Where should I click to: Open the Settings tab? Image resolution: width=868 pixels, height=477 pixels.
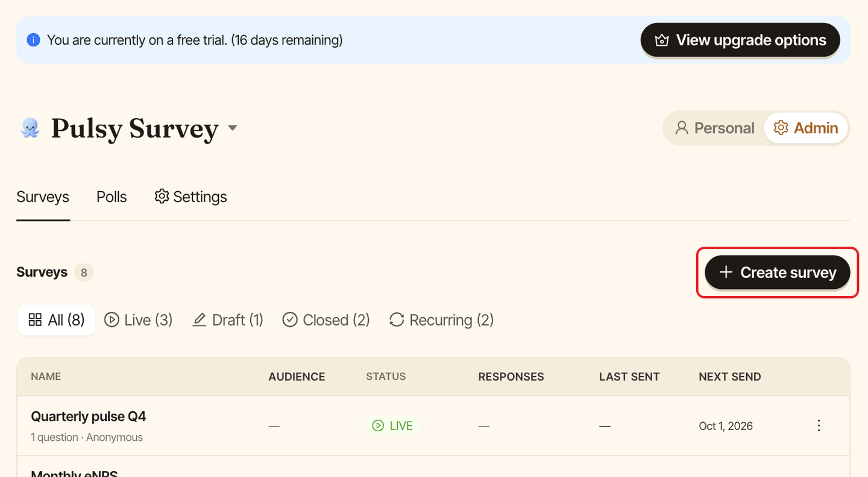(x=190, y=197)
